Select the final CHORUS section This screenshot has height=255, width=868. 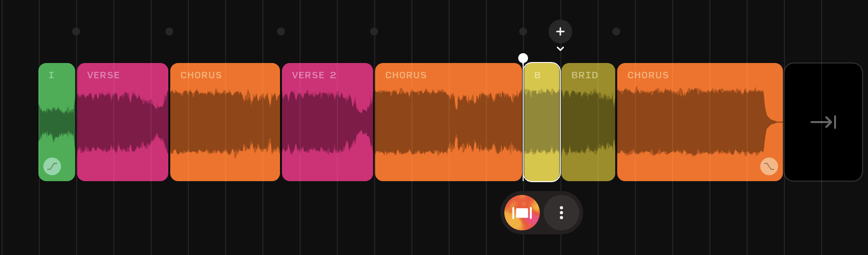[x=700, y=122]
